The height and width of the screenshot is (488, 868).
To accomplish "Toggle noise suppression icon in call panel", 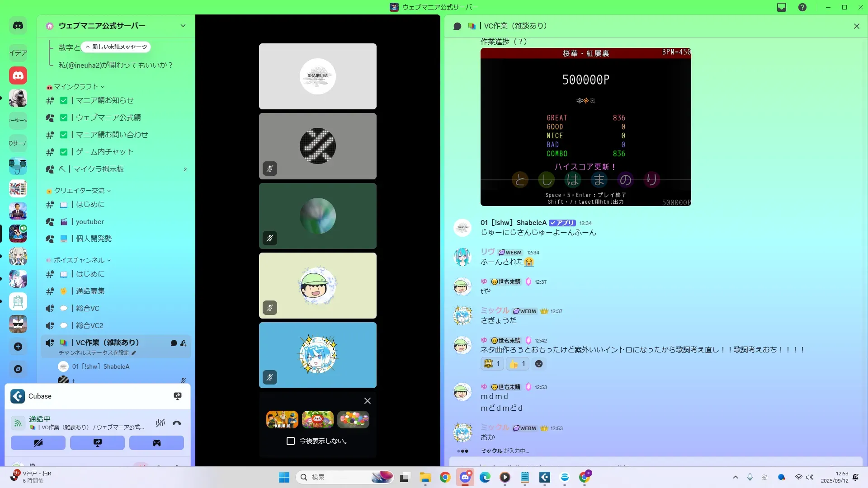I will tap(160, 423).
